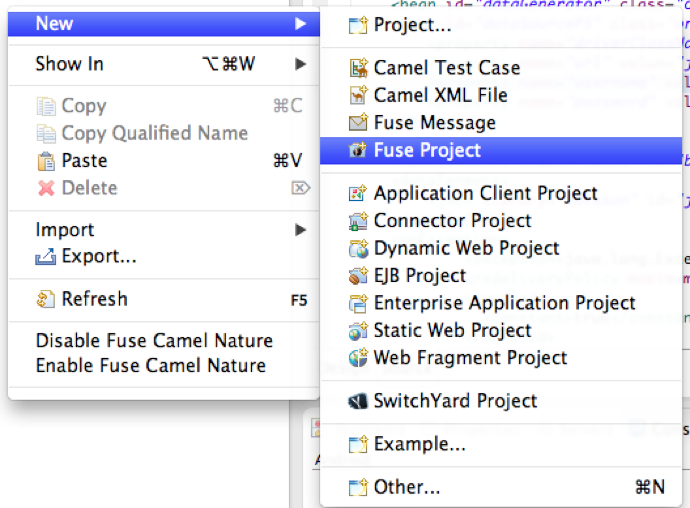
Task: Open the Show In menu entry
Action: (164, 64)
